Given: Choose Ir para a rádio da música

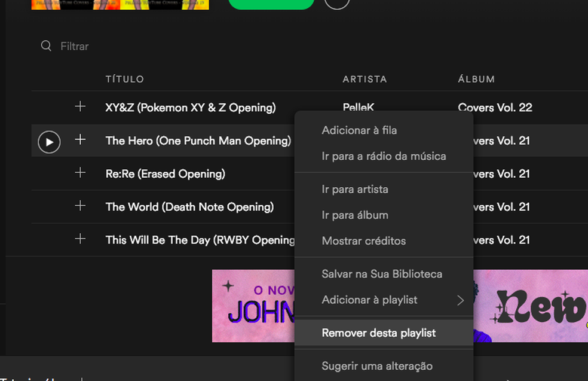Looking at the screenshot, I should tap(384, 156).
